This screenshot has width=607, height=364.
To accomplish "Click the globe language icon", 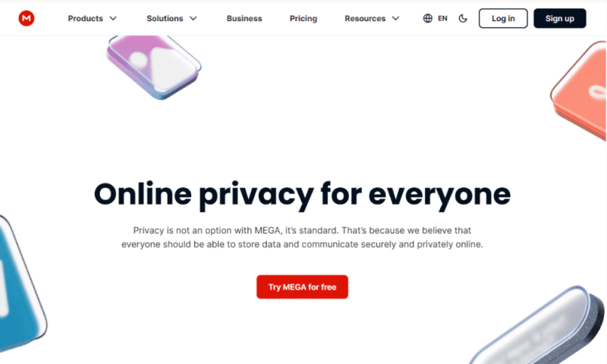I will click(x=428, y=18).
